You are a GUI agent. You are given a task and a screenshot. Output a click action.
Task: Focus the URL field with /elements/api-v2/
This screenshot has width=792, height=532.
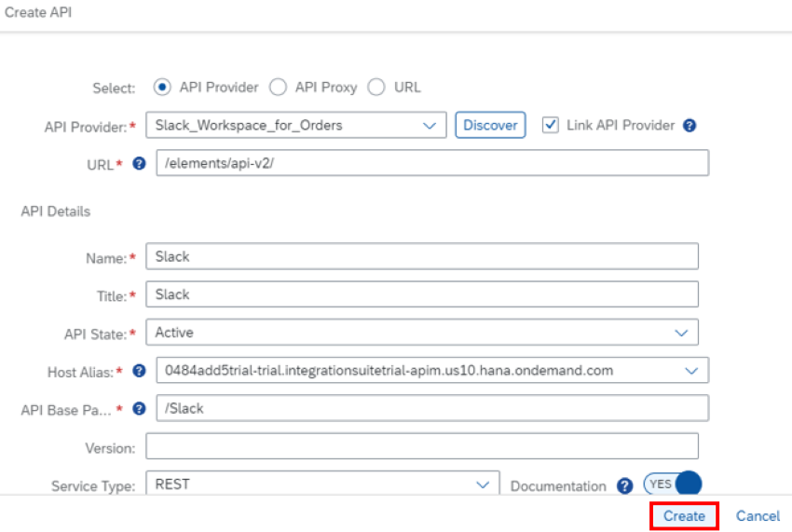point(432,163)
